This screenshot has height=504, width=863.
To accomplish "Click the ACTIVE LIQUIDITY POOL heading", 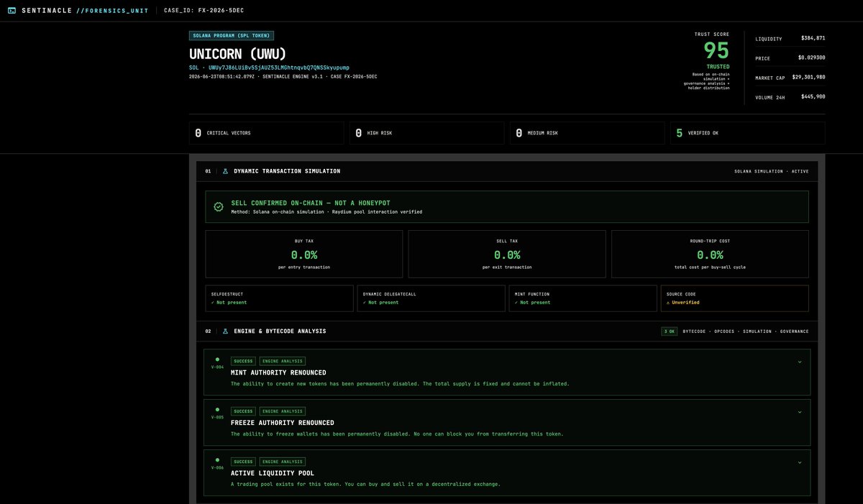I will (273, 473).
